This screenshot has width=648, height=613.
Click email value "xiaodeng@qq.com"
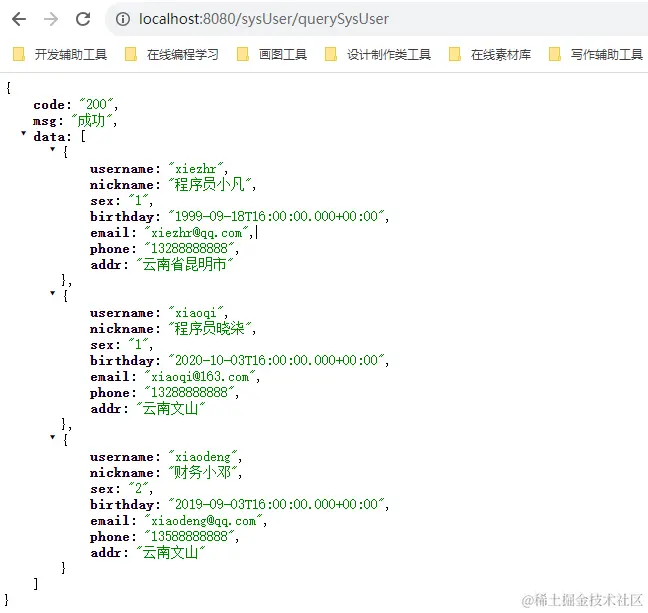pyautogui.click(x=204, y=520)
